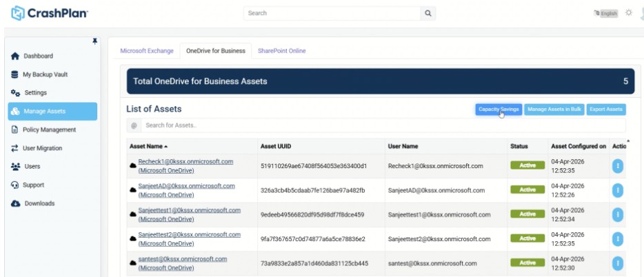
Task: Select UUID 73a9833e2a857a1d460da831125cb445
Action: pos(314,263)
